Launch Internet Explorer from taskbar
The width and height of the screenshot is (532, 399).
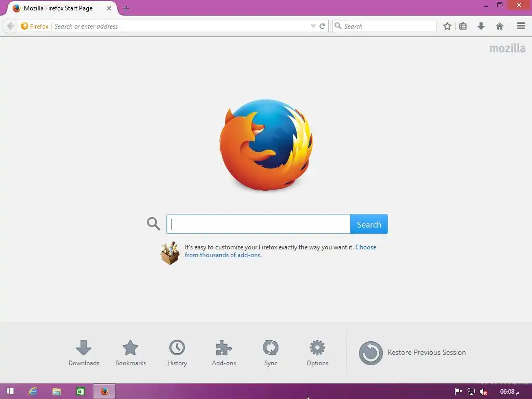point(33,391)
